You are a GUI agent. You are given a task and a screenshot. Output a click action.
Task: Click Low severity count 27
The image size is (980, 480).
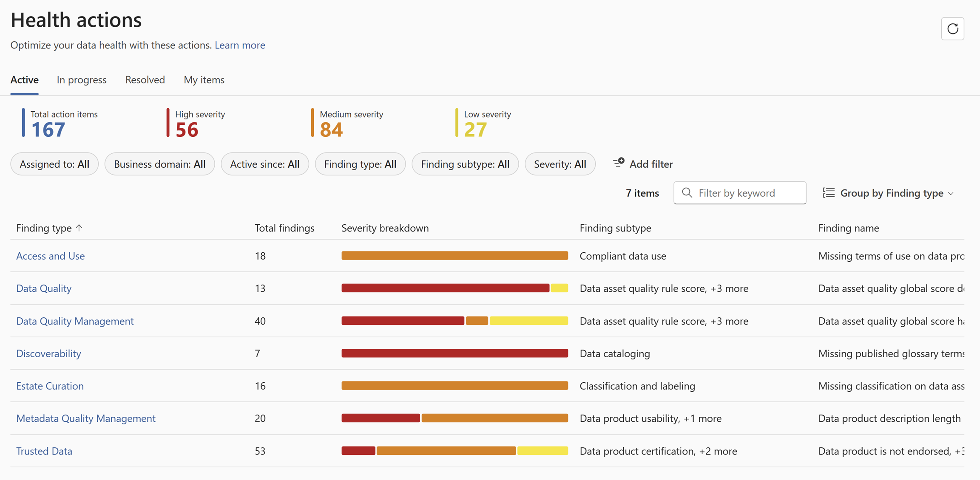pos(475,130)
